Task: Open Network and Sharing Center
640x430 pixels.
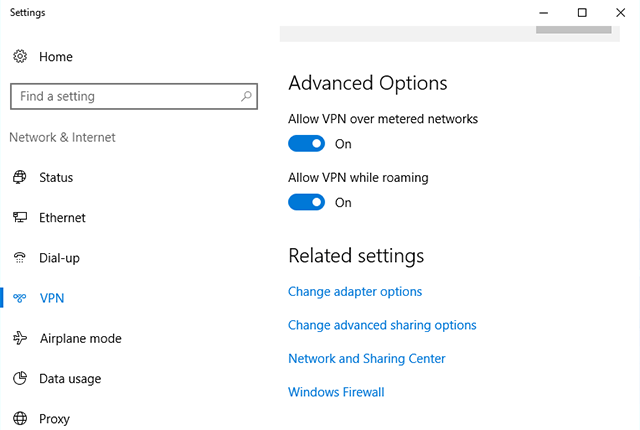Action: point(367,359)
